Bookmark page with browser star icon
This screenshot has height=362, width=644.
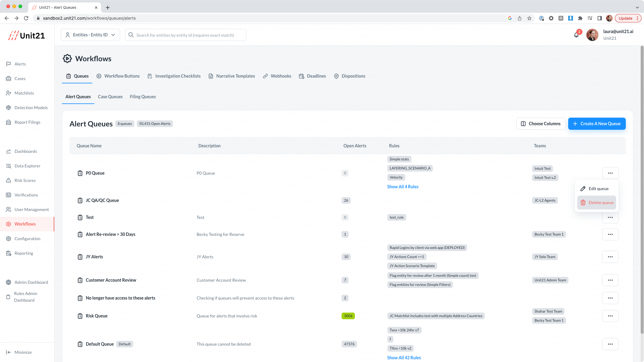tap(529, 18)
